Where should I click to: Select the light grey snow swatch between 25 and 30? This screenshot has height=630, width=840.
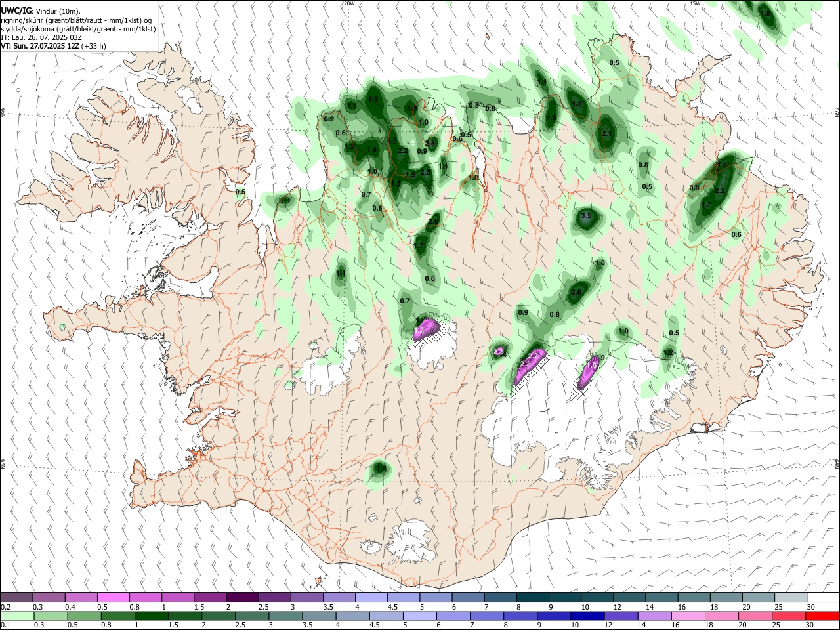791,597
